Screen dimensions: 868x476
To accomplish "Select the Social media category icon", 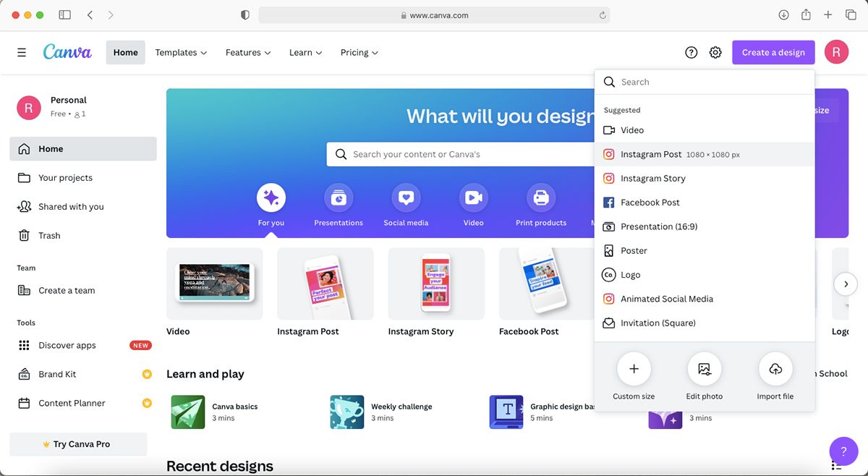I will pos(406,197).
